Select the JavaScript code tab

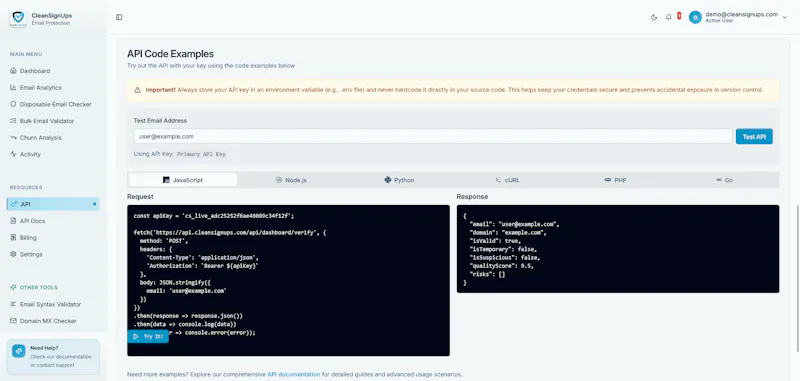coord(183,180)
